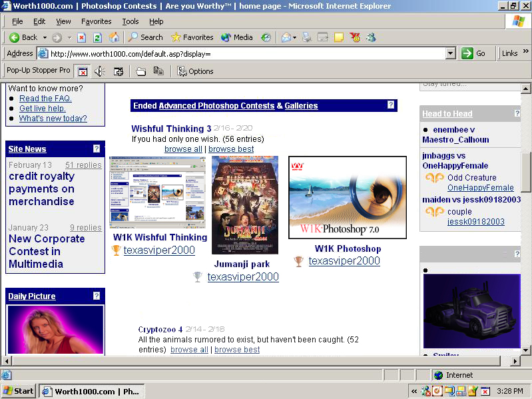Open the Mail button dropdown arrow
Viewport: 532px width, 399px height.
pyautogui.click(x=294, y=38)
